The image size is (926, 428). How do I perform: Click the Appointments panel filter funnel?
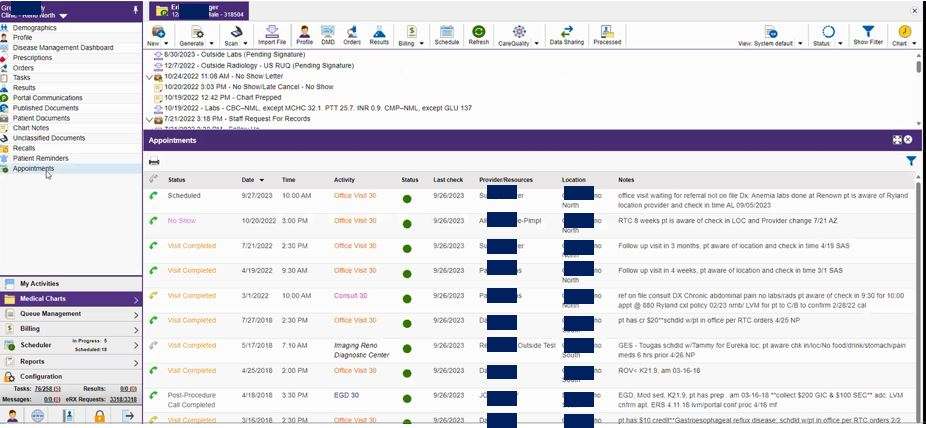tap(911, 161)
